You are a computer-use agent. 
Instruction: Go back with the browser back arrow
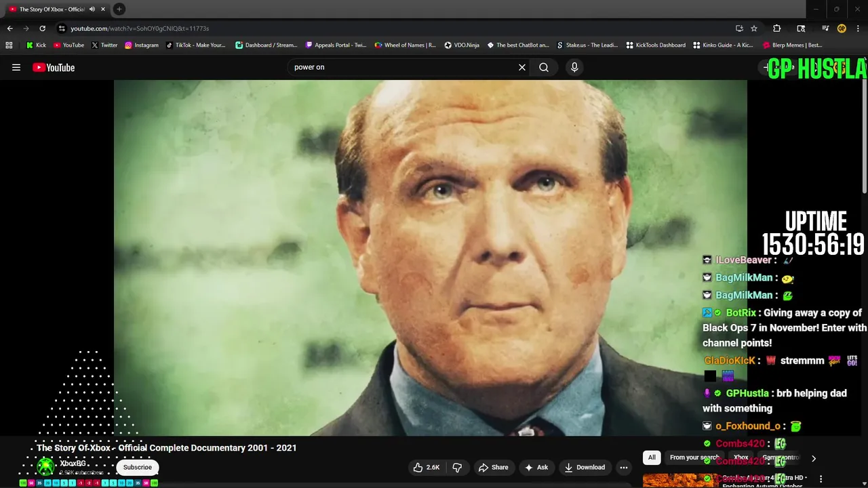point(9,28)
